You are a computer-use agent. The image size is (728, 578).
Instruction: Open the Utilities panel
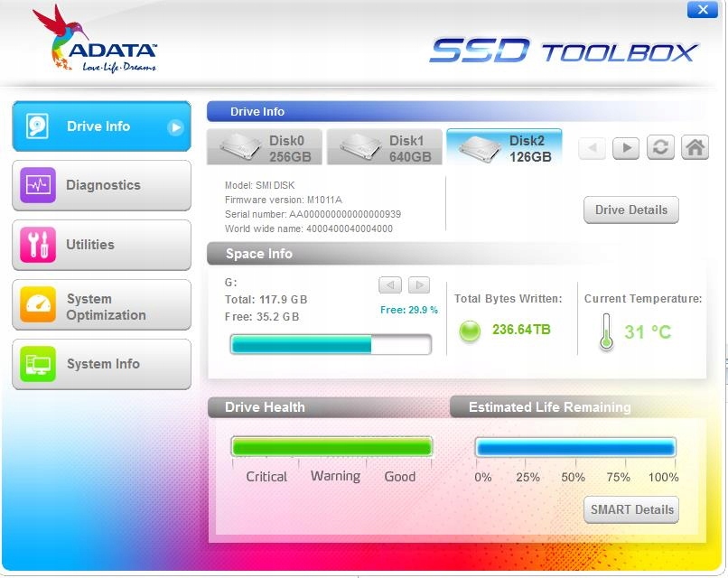click(101, 245)
